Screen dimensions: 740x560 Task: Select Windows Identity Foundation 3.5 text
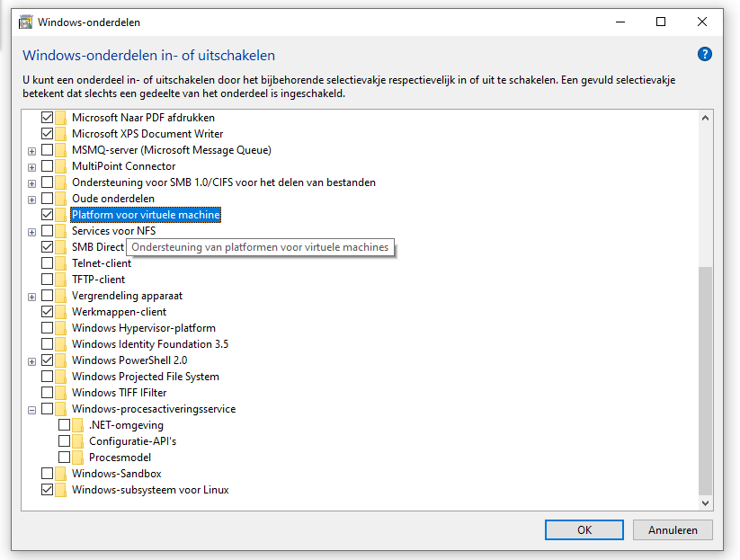(x=150, y=344)
